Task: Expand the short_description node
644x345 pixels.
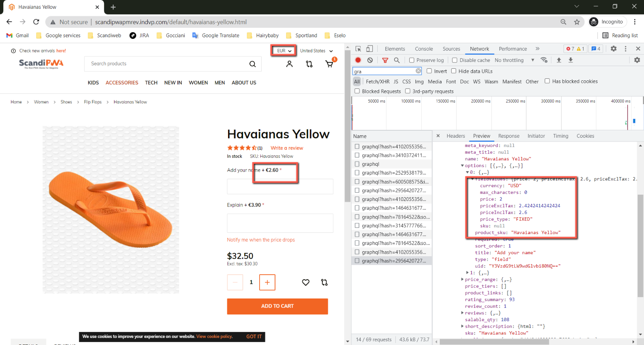Action: click(x=462, y=327)
